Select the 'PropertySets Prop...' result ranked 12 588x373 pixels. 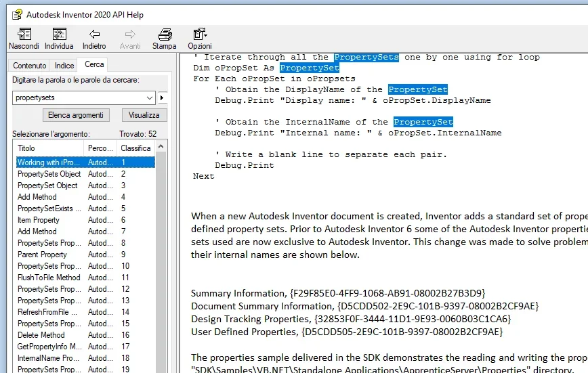[x=85, y=289]
